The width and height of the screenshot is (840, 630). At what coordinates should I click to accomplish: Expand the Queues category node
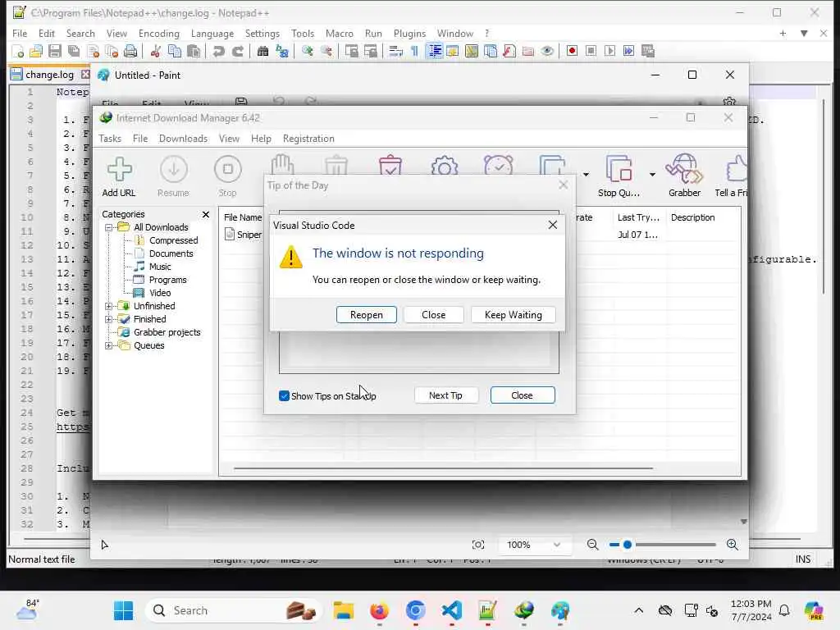(109, 345)
